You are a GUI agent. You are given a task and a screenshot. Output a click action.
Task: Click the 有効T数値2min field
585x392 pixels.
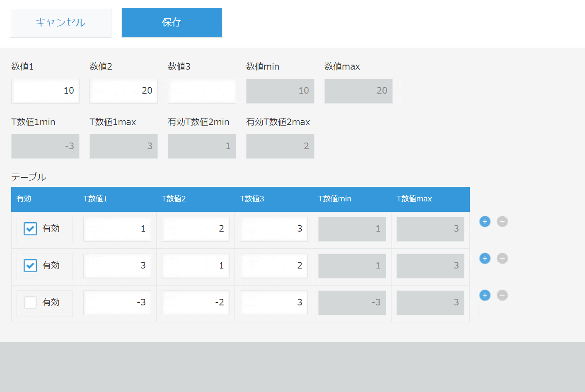tap(202, 146)
